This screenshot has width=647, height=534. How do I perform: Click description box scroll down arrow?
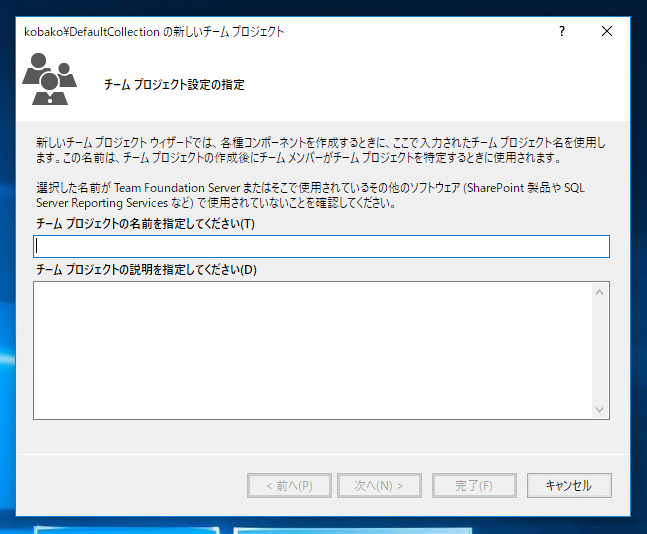pyautogui.click(x=600, y=410)
